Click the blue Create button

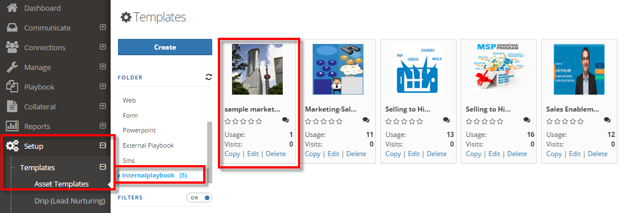point(165,47)
